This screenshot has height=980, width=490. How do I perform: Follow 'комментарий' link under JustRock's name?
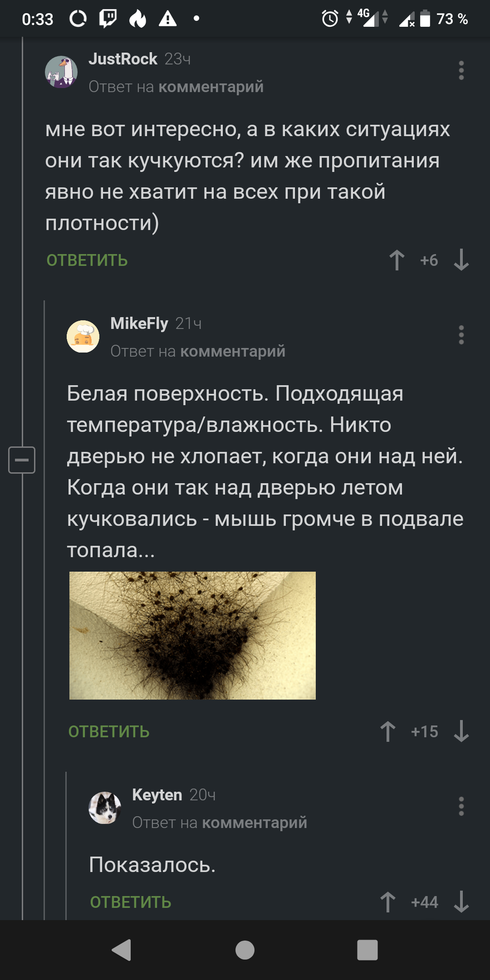[x=211, y=86]
